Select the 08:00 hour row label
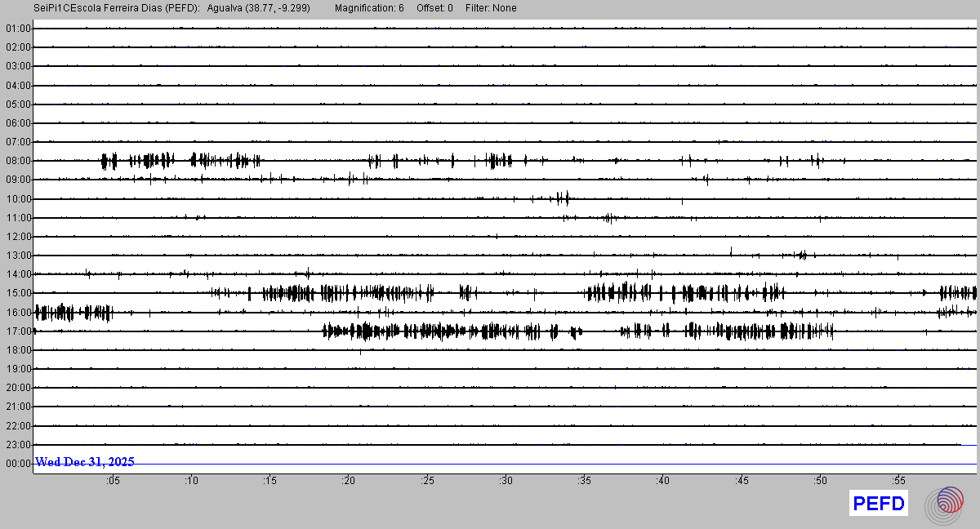Viewport: 980px width, 529px height. click(x=17, y=161)
